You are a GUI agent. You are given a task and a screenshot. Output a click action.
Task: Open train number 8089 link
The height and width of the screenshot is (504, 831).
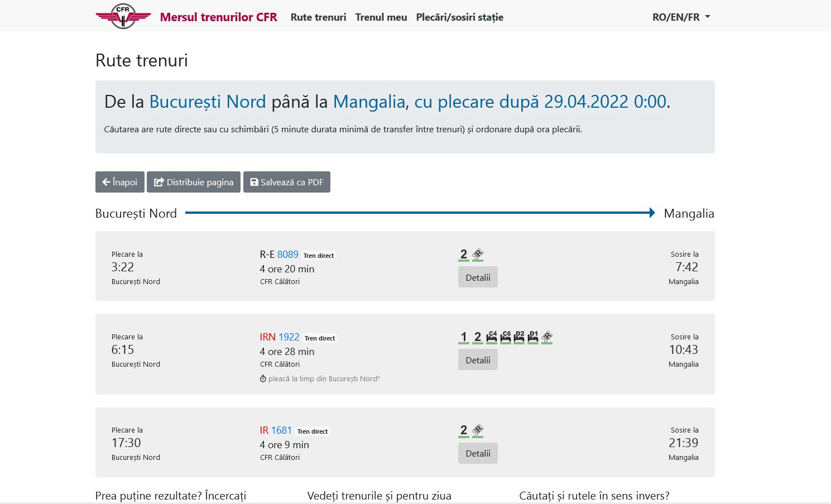coord(287,255)
